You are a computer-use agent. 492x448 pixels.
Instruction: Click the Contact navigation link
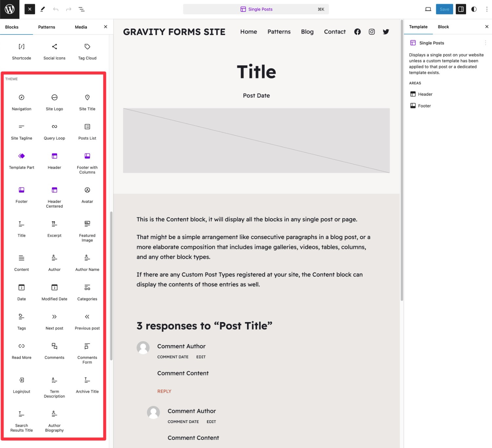335,32
